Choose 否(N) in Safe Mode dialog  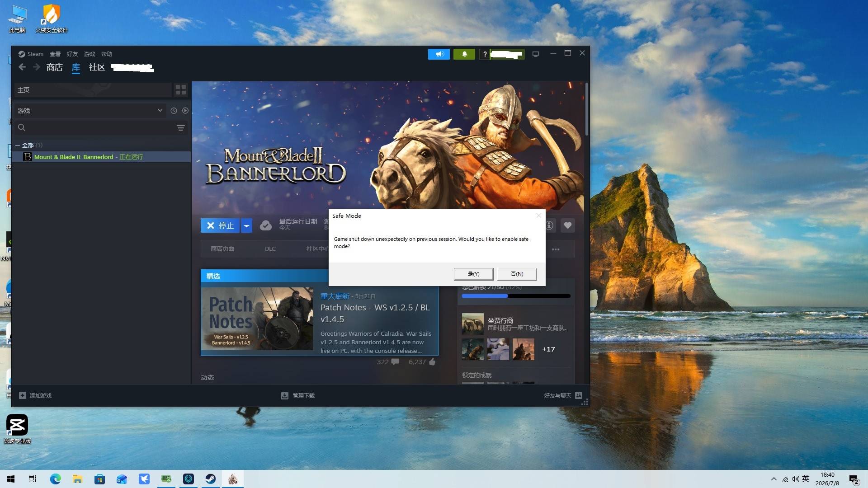517,274
